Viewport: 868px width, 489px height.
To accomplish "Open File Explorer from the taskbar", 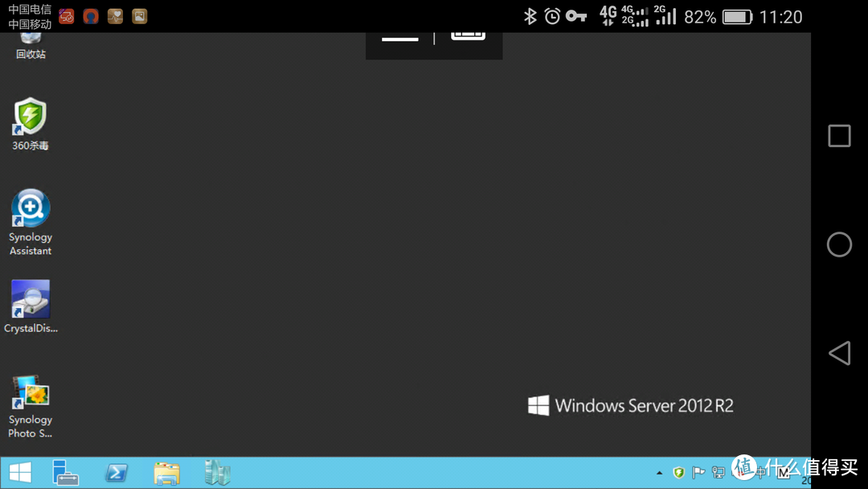I will tap(166, 473).
